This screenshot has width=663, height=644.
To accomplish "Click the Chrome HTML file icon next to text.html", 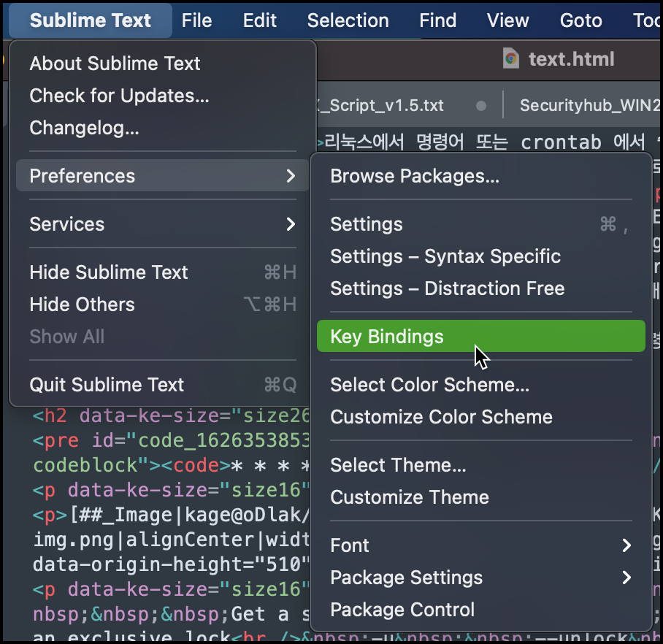I will point(511,58).
